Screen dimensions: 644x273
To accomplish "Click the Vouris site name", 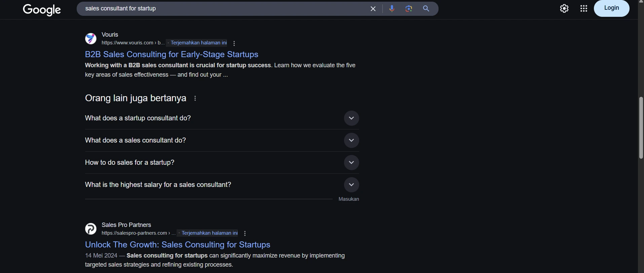I will click(x=110, y=35).
